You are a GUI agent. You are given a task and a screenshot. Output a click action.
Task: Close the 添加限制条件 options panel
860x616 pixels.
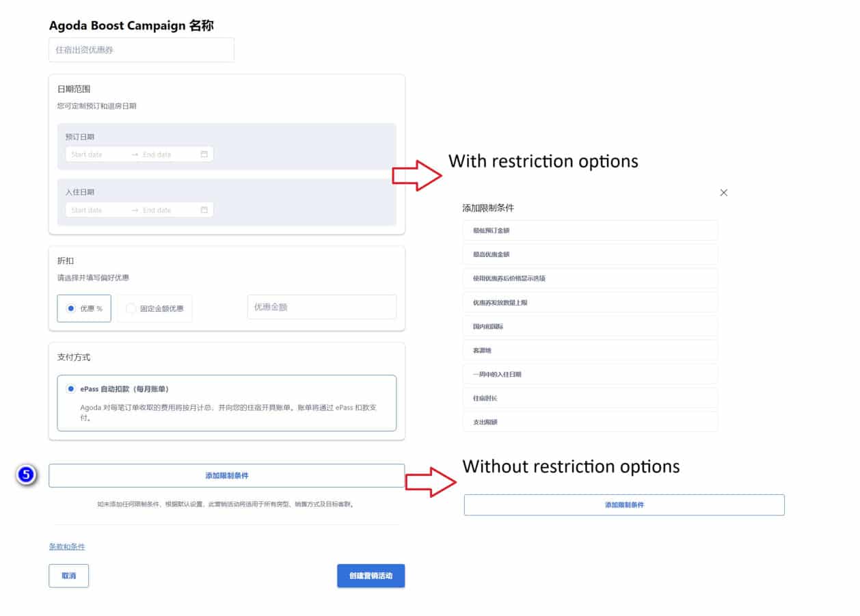(x=724, y=193)
